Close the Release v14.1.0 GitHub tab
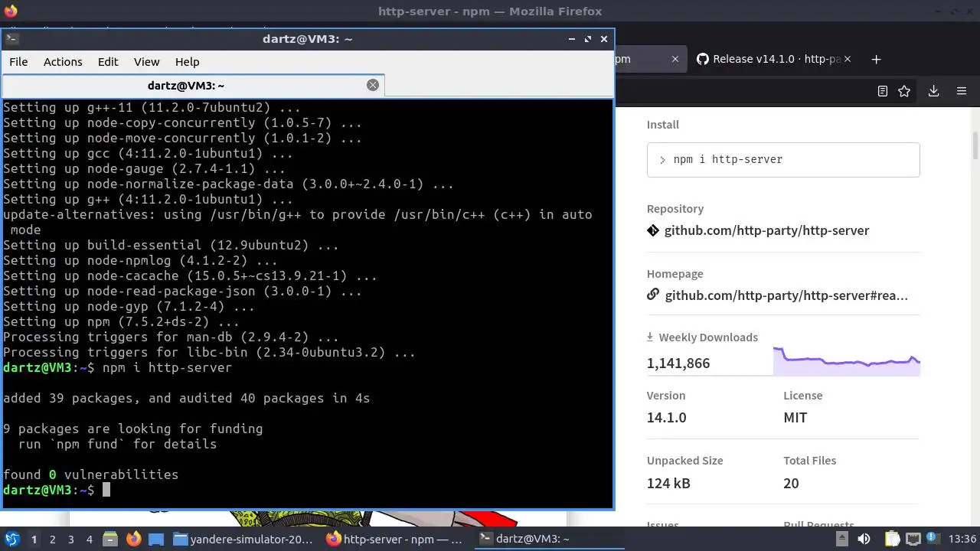Image resolution: width=980 pixels, height=551 pixels. point(848,59)
